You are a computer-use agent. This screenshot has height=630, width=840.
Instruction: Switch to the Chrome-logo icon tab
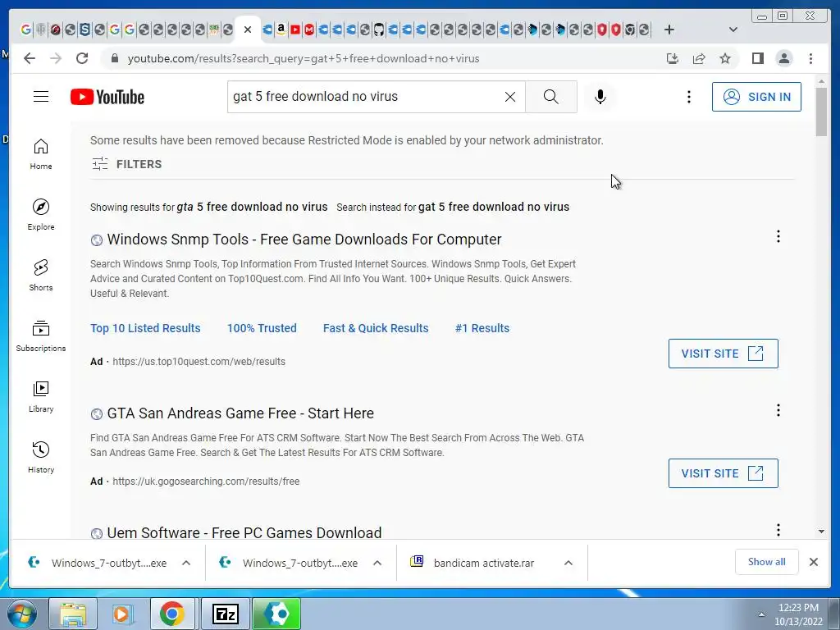(630, 30)
